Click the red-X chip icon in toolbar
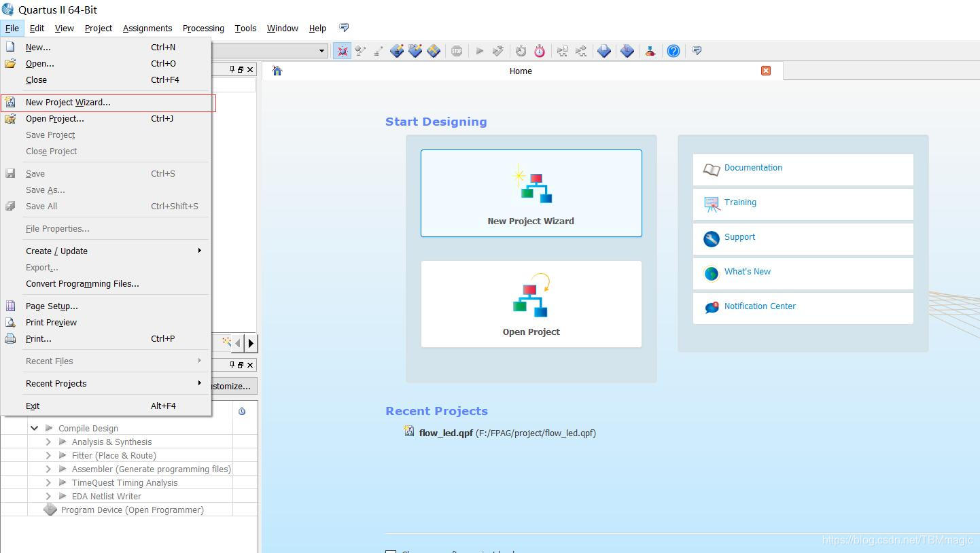980x553 pixels. 342,51
